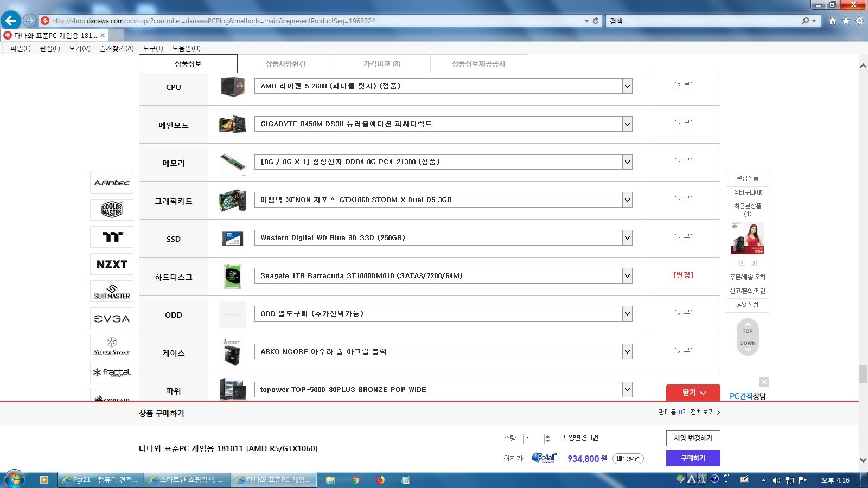Image resolution: width=868 pixels, height=488 pixels.
Task: Click the red 닫기 button
Action: click(693, 393)
